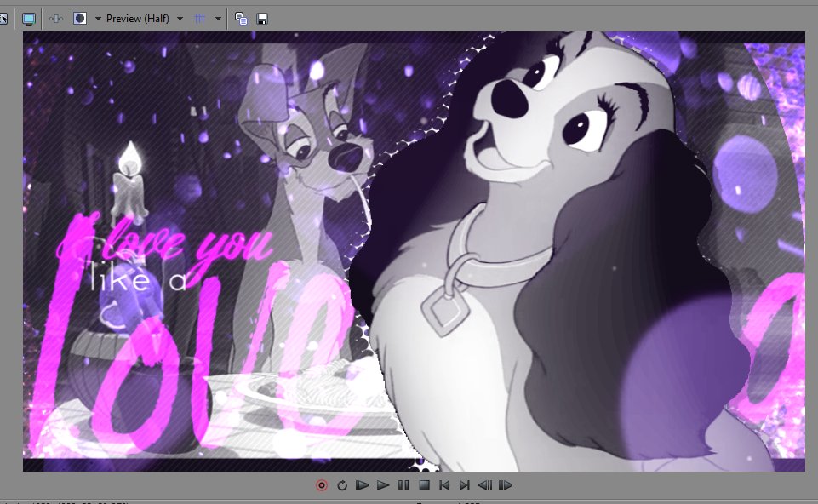The height and width of the screenshot is (504, 818).
Task: Toggle video preview on external monitor
Action: click(29, 19)
